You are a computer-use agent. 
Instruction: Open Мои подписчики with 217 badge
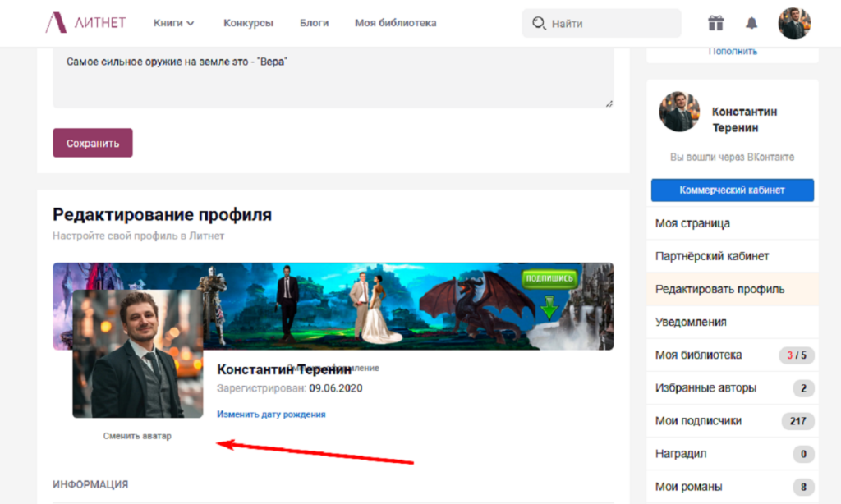(698, 420)
